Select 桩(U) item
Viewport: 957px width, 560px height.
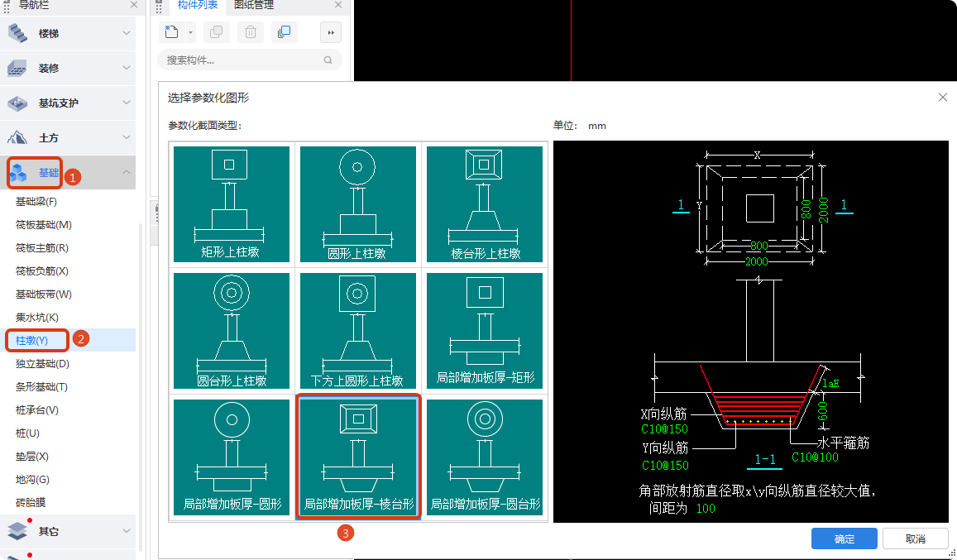27,433
